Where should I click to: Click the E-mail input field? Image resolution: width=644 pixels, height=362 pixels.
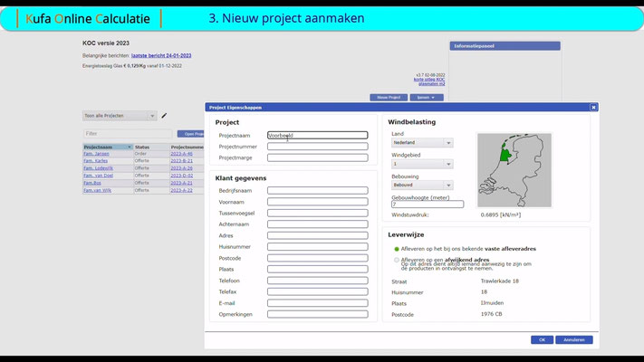(318, 303)
